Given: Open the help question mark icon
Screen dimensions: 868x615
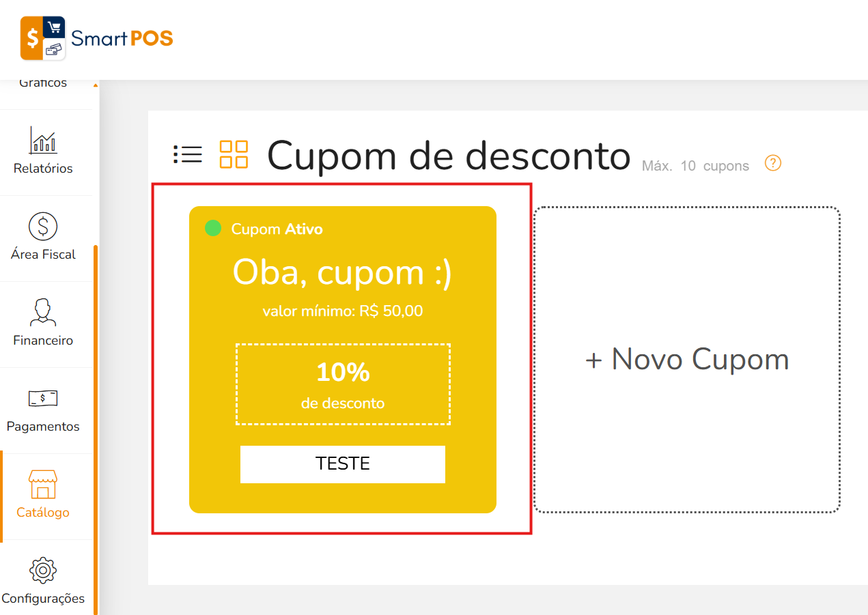Looking at the screenshot, I should click(772, 164).
